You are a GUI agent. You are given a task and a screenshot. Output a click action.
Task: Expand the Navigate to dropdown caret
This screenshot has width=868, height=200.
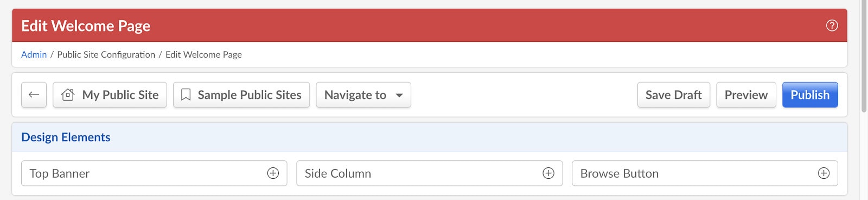[399, 95]
